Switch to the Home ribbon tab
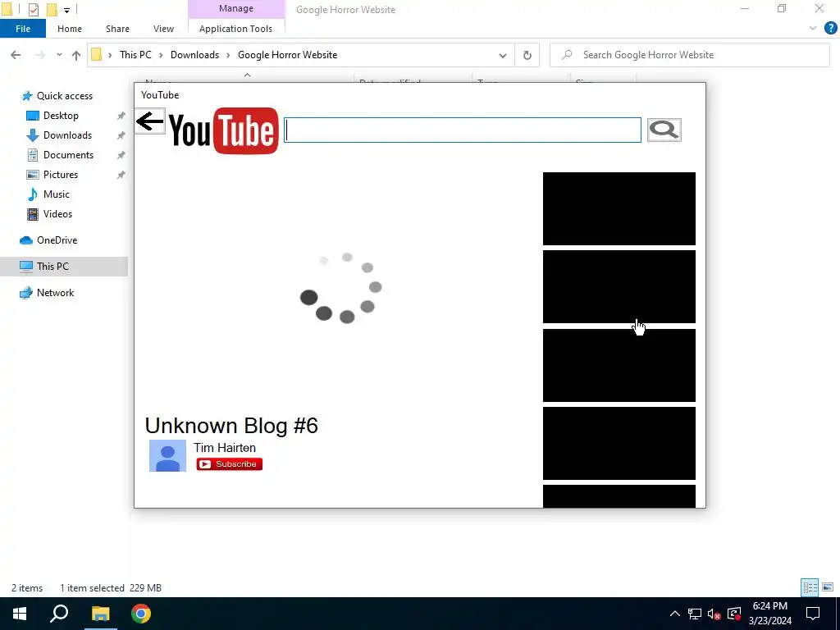 [x=70, y=29]
